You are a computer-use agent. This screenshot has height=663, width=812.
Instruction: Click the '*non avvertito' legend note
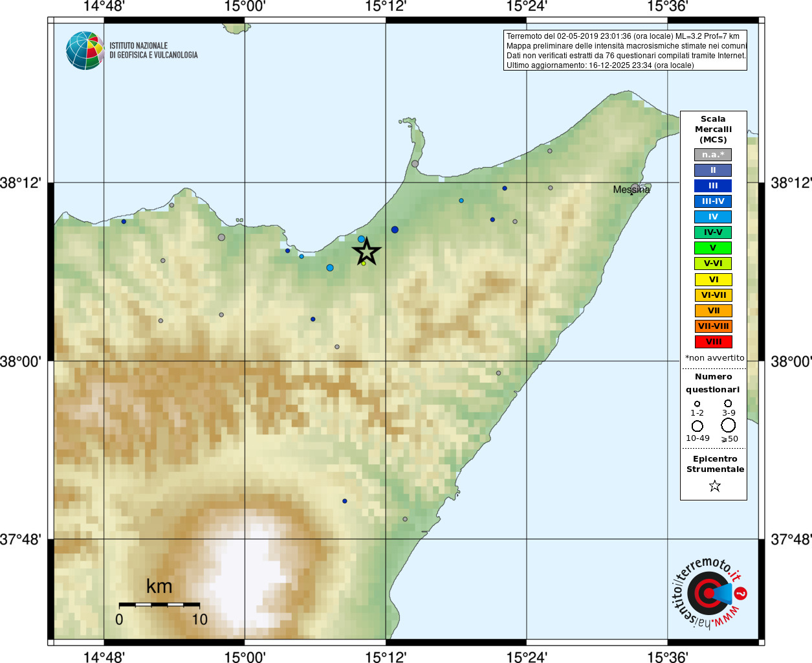tap(715, 358)
